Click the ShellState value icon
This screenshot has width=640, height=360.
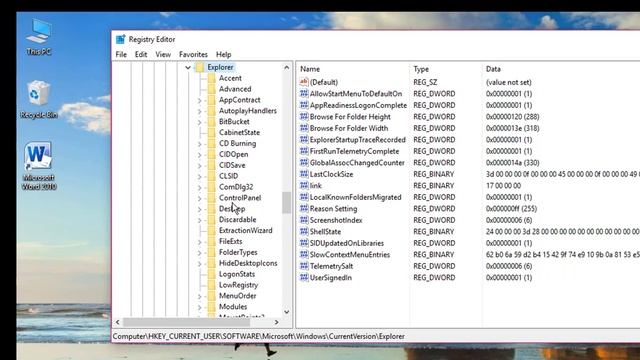coord(304,231)
